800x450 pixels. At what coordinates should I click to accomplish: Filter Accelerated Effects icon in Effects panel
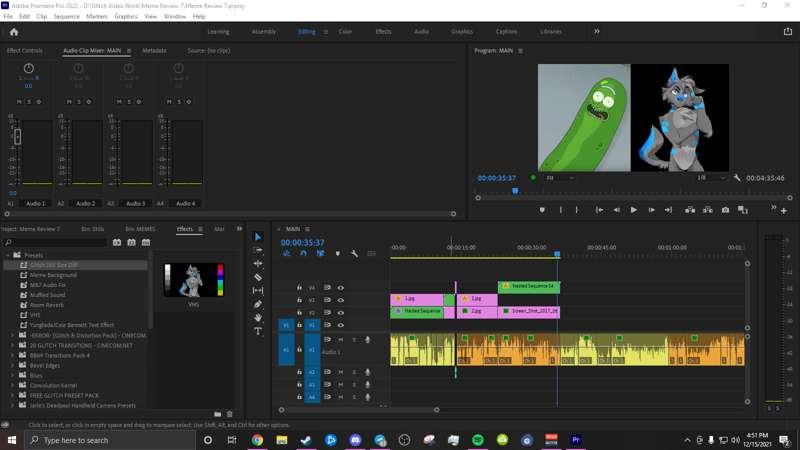(x=117, y=242)
